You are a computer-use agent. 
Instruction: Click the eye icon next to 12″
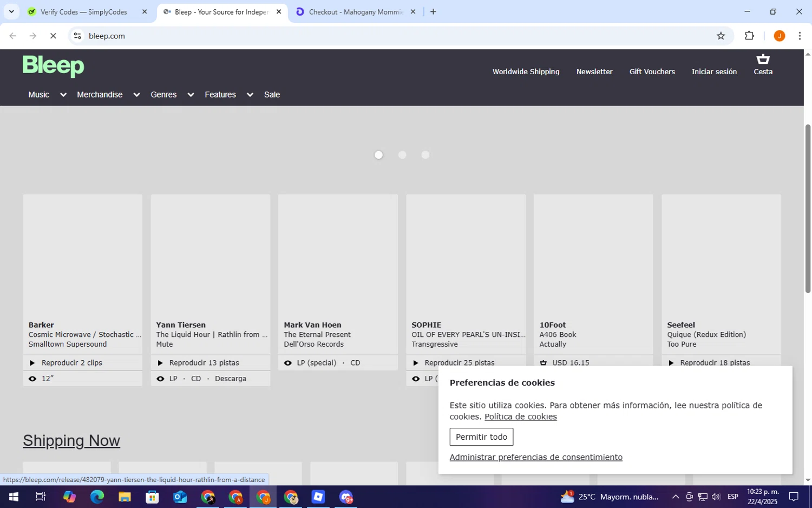pos(32,379)
